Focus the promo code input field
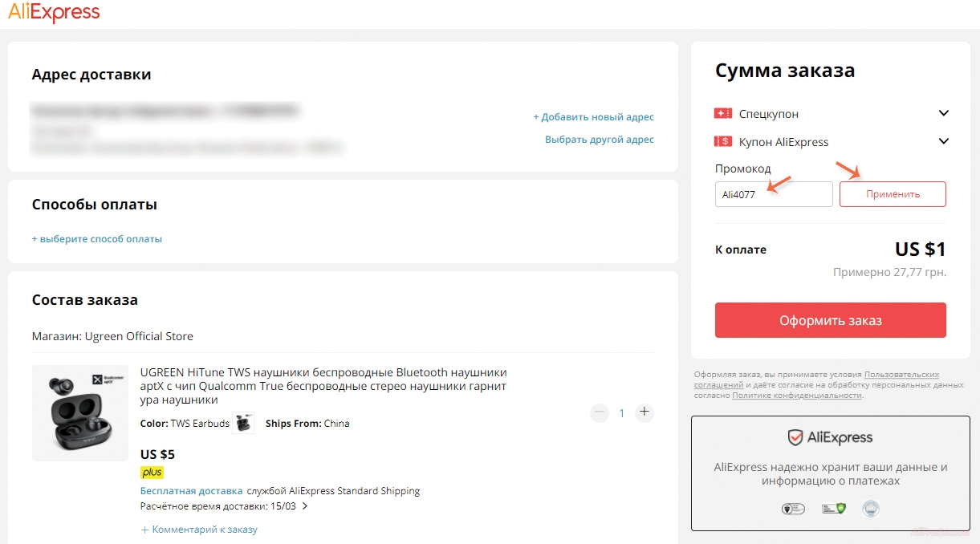 [x=774, y=194]
